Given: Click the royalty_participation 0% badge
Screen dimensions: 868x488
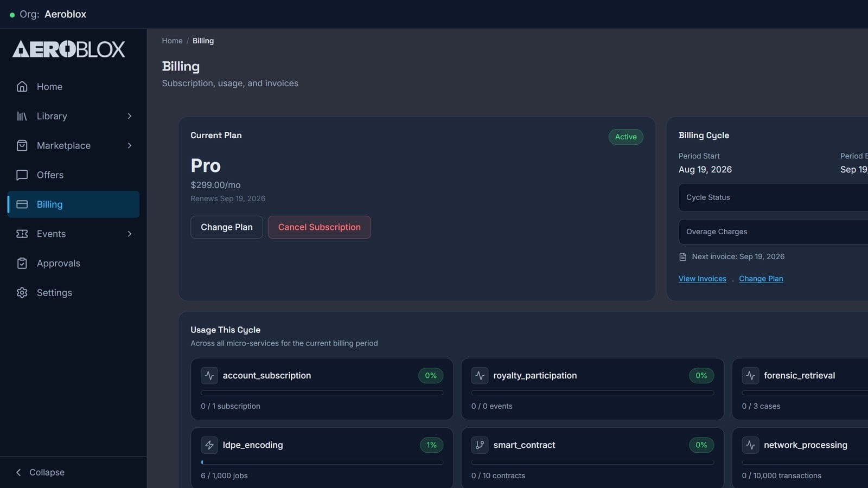Looking at the screenshot, I should click(x=701, y=376).
